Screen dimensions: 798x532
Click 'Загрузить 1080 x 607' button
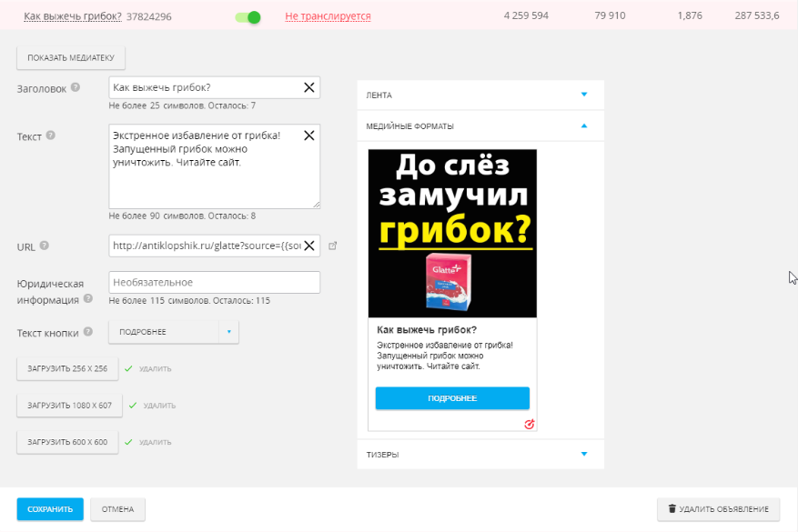tap(69, 406)
